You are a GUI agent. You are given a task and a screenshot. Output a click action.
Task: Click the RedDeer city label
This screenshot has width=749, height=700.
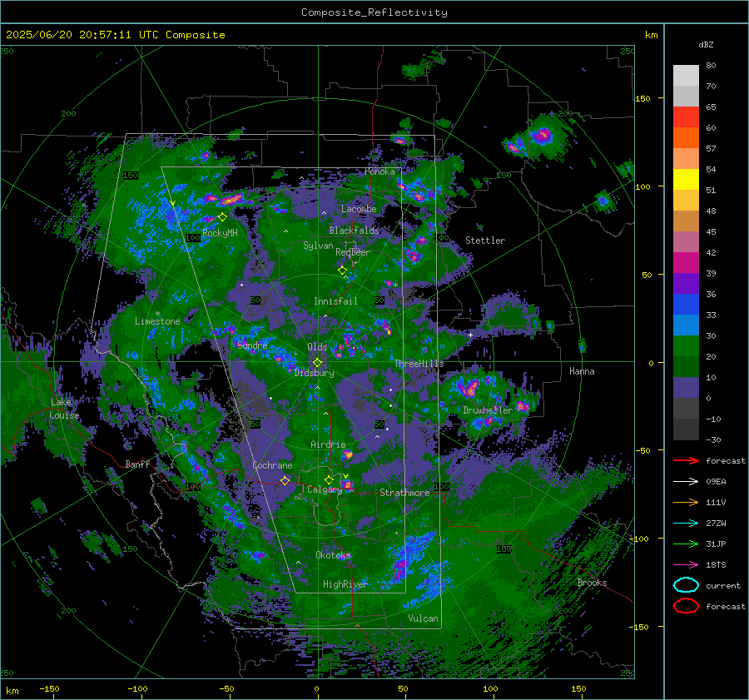tap(353, 252)
